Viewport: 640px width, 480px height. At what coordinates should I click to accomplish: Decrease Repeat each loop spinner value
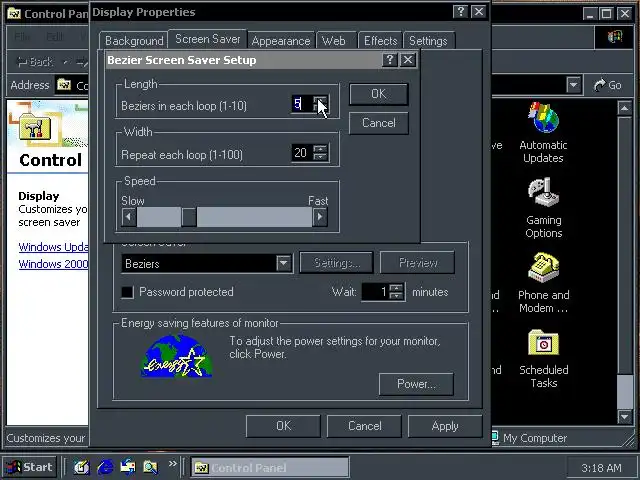tap(320, 156)
